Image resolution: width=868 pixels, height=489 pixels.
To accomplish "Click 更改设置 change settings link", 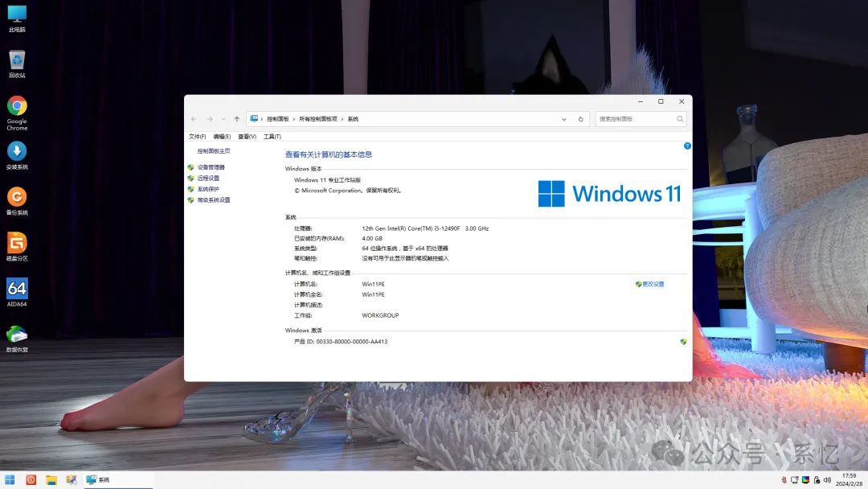I will [653, 284].
